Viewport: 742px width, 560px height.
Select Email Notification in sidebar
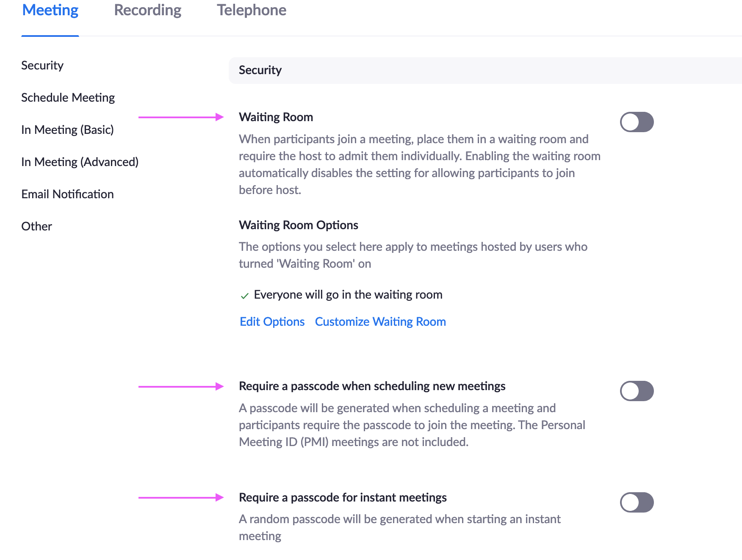tap(67, 194)
